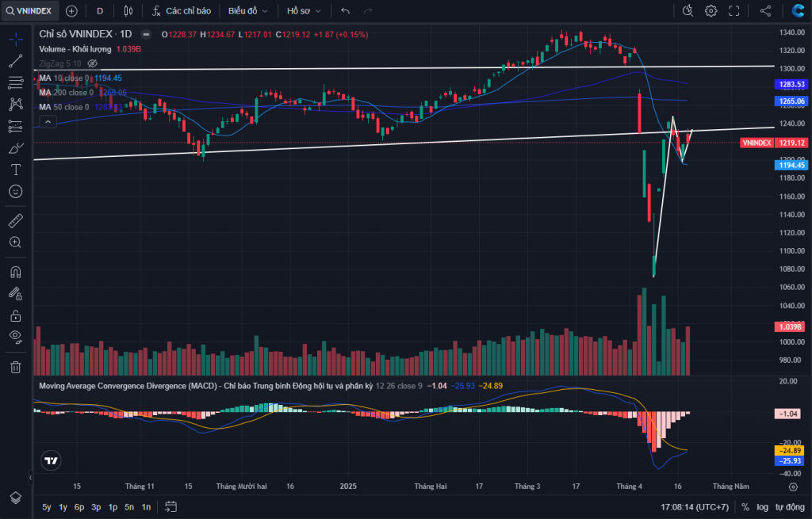Screen dimensions: 812x519
Task: Toggle hide all drawings eye icon
Action: tap(16, 338)
